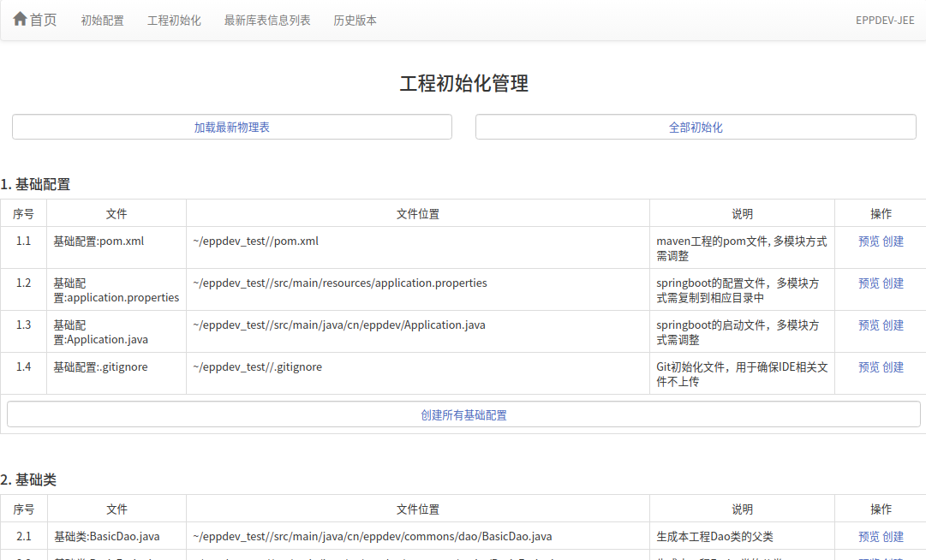Create application.properties in row 1.2
Image resolution: width=926 pixels, height=560 pixels.
[893, 283]
